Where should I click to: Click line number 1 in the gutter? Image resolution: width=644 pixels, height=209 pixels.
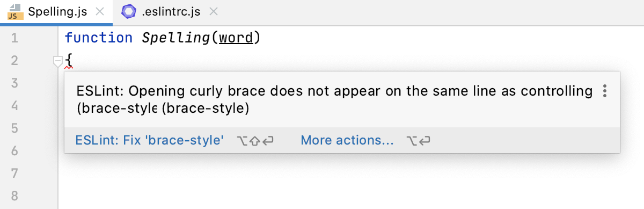(x=14, y=38)
